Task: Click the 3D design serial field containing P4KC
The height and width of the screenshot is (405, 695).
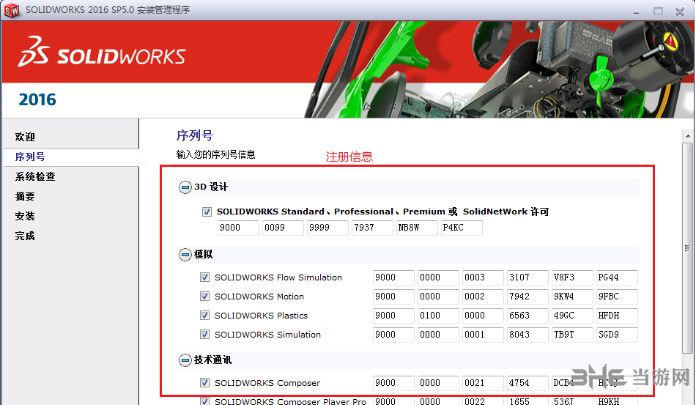Action: click(462, 228)
